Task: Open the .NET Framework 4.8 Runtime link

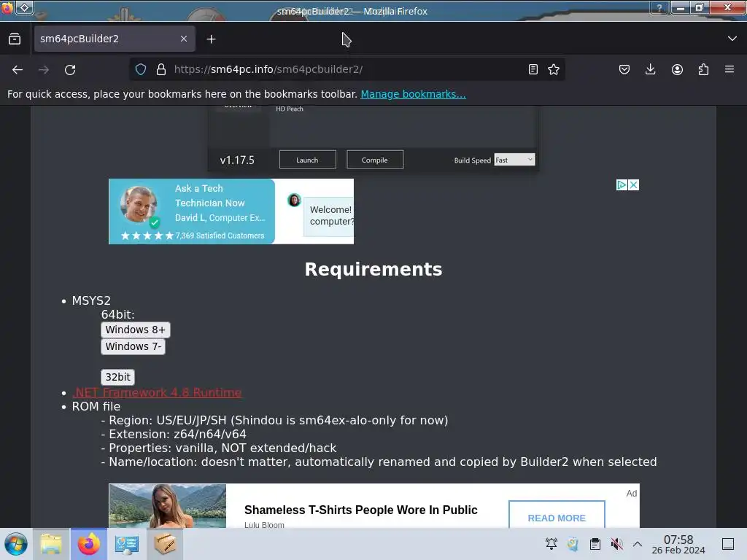Action: [x=157, y=392]
